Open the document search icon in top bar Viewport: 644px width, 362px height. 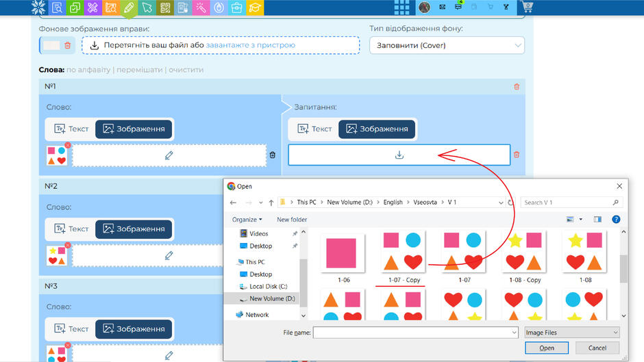click(x=57, y=8)
